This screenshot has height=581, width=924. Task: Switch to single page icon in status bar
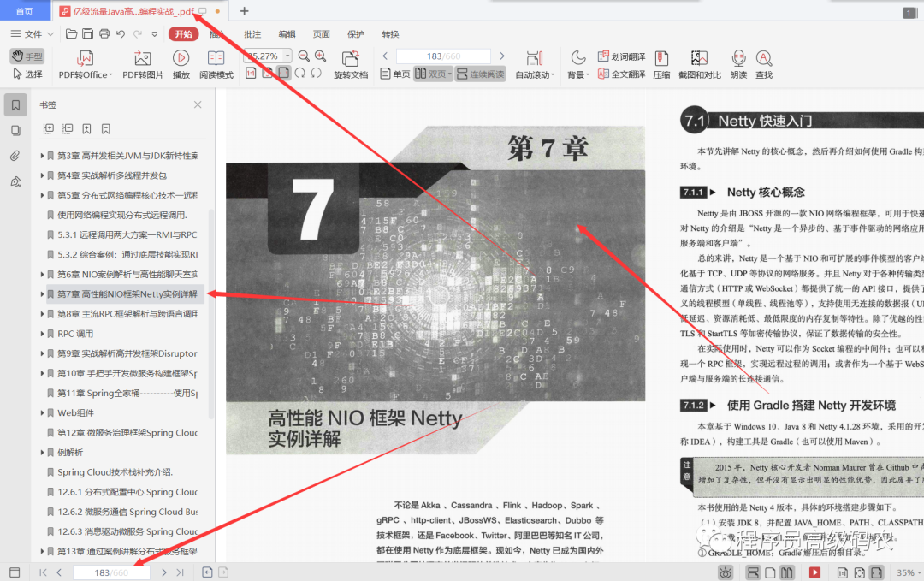click(x=770, y=572)
